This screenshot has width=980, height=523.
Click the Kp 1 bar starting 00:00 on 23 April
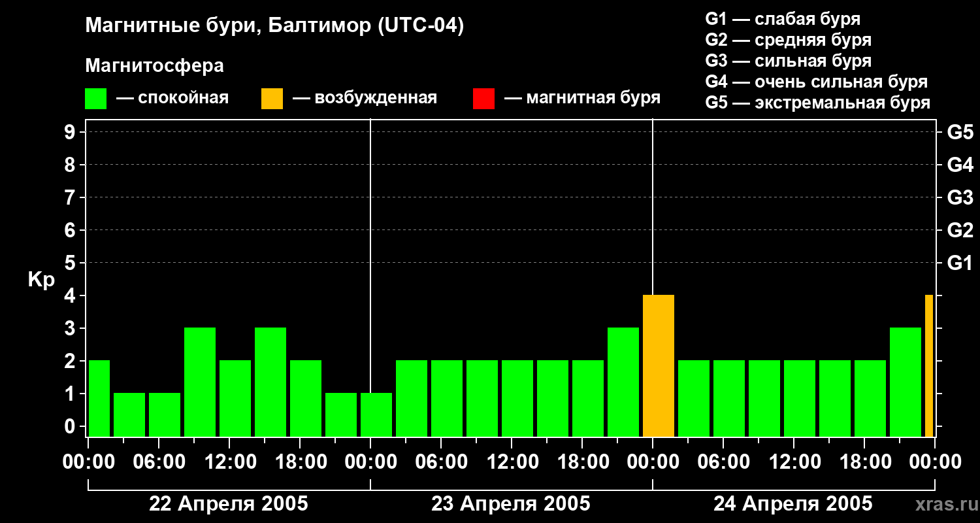[x=376, y=415]
